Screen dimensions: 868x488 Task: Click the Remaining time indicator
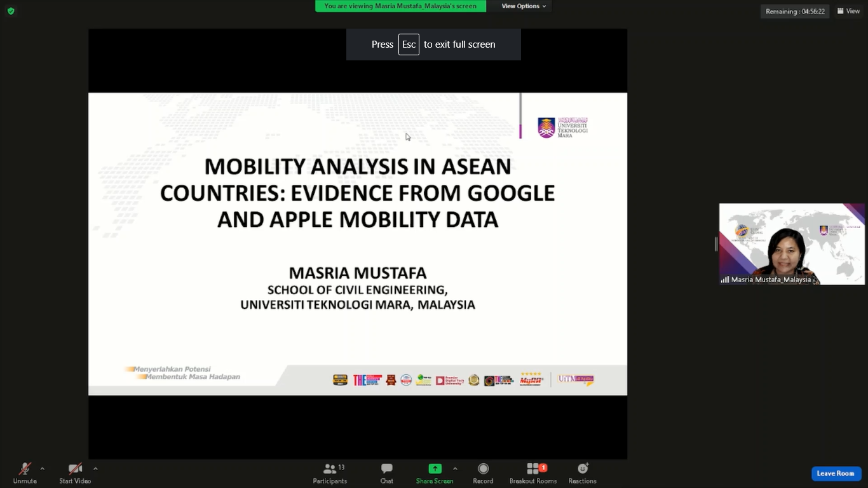click(795, 11)
